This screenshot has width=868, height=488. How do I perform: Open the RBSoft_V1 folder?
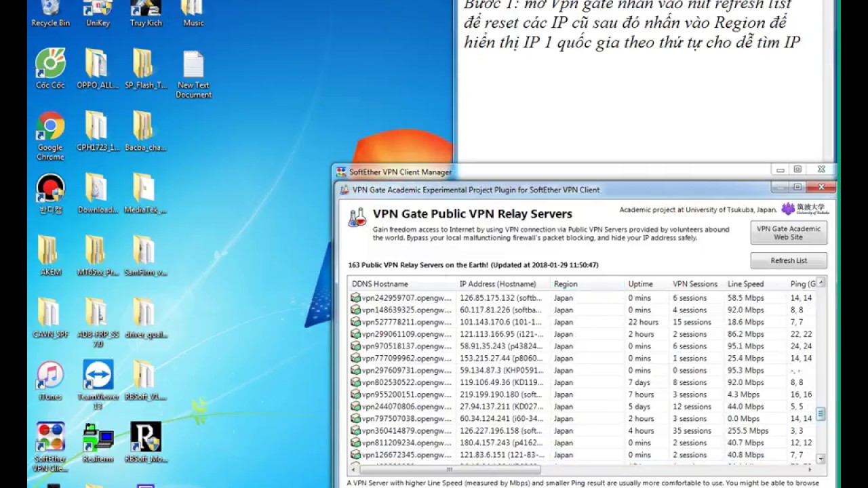pos(145,380)
